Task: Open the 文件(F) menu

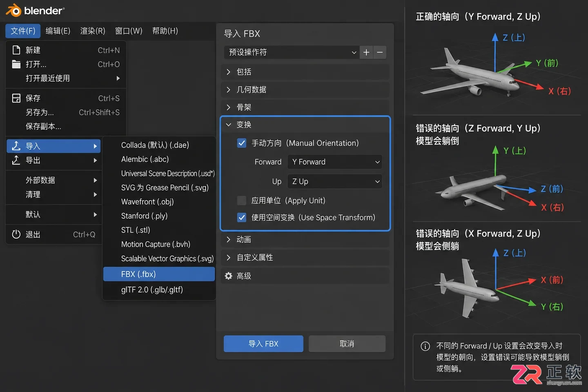Action: (23, 31)
